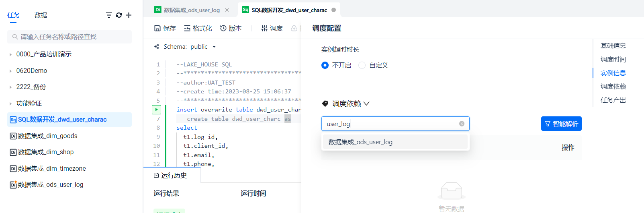Click the plus icon to add task
The width and height of the screenshot is (644, 213).
click(129, 15)
